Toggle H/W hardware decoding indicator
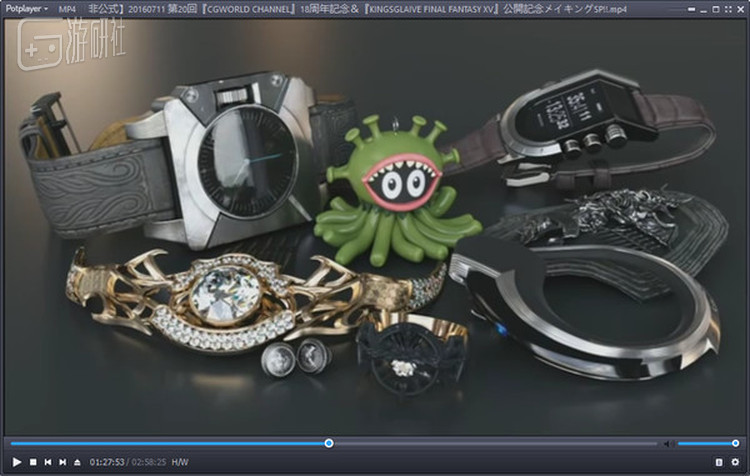Screen dimensions: 750x476 (x=180, y=462)
